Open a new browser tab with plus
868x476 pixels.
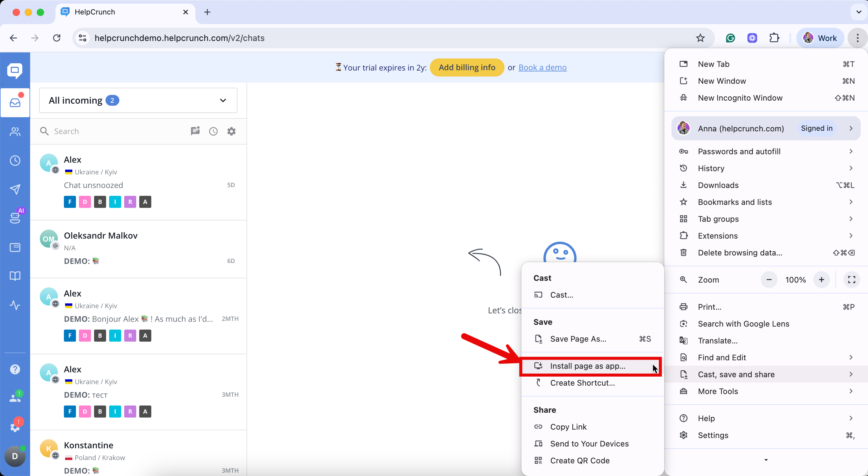pyautogui.click(x=207, y=12)
